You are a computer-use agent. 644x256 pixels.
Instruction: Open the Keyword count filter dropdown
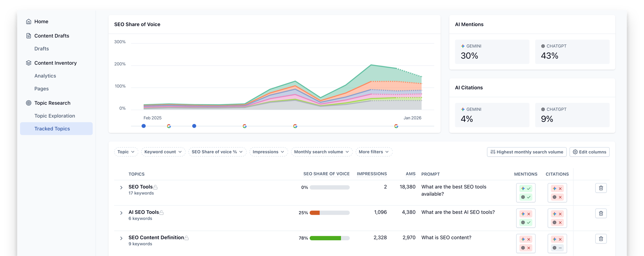163,152
